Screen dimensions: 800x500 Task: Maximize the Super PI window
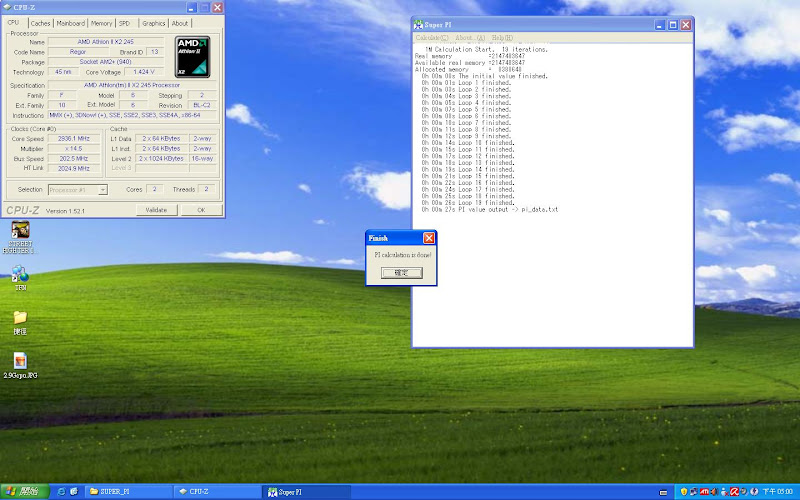click(673, 24)
